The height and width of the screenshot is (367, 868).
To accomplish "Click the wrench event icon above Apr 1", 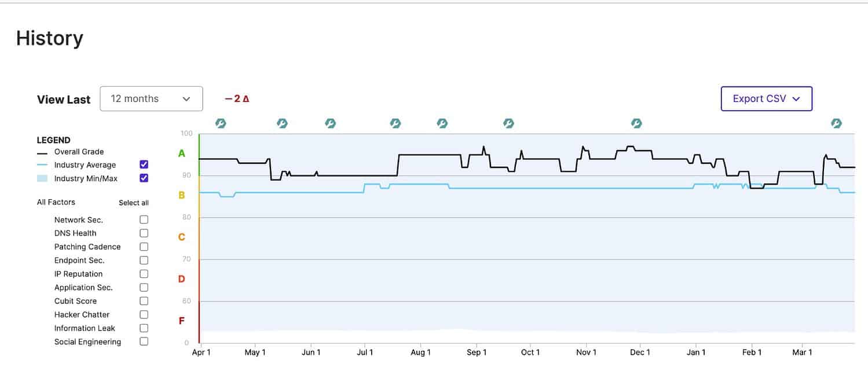I will coord(221,123).
